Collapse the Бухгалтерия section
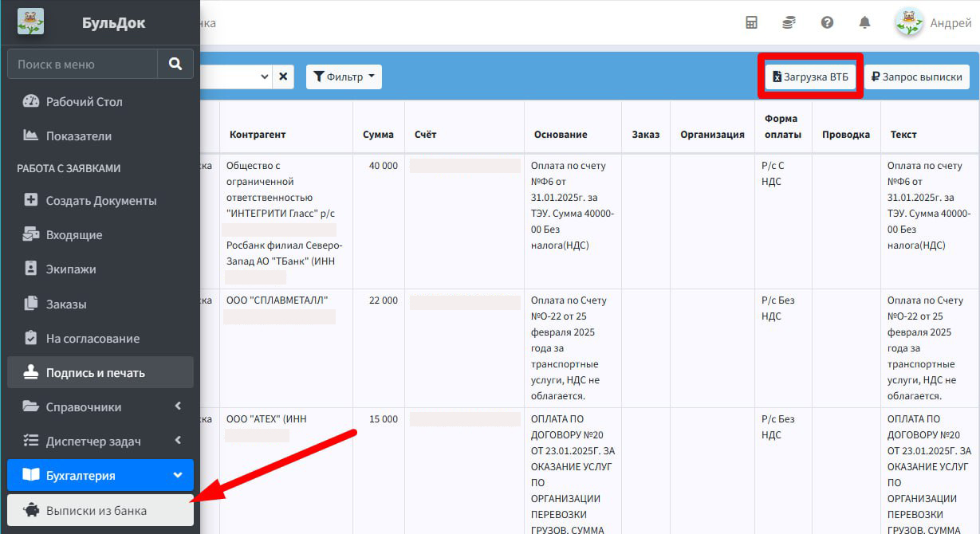Screen dimensions: 980x534 pyautogui.click(x=100, y=475)
